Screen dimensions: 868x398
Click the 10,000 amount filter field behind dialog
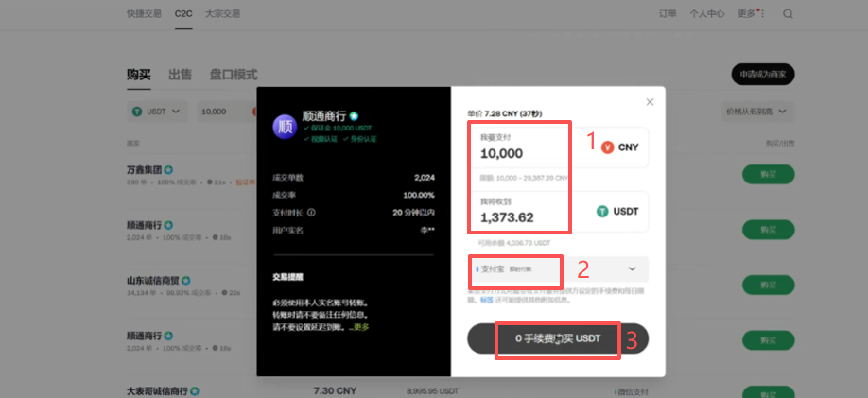[226, 112]
